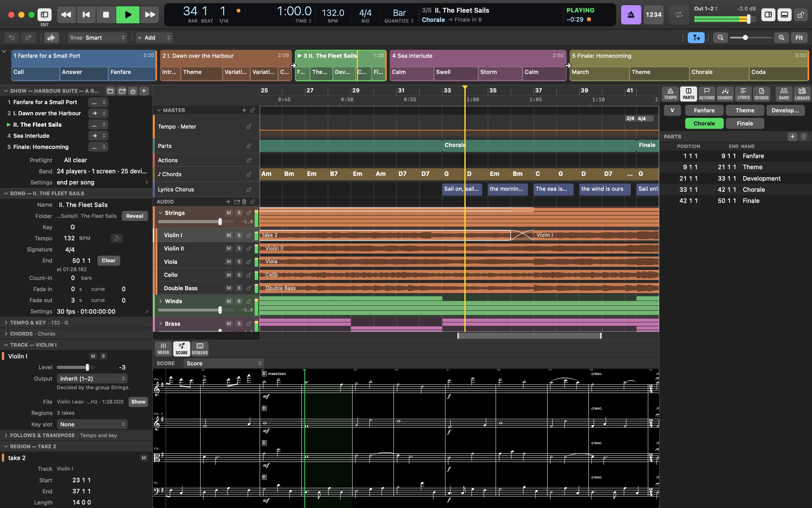Click the metronome button in top bar
Viewport: 812px width, 508px height.
631,15
